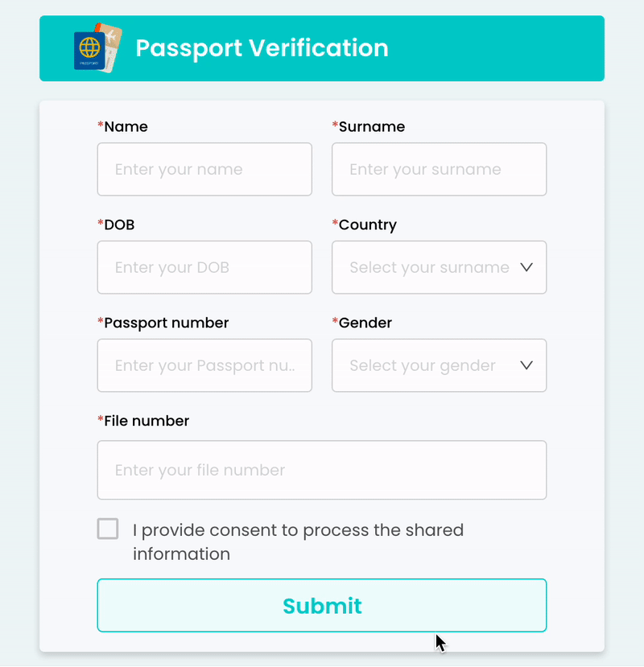Focus the Name input field
Screen dimensions: 644x667
point(204,170)
